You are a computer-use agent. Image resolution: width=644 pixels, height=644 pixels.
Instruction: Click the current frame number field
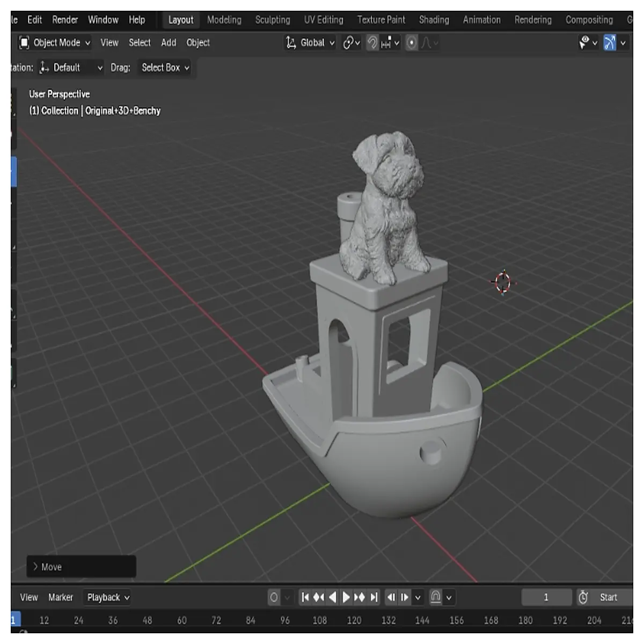point(546,597)
